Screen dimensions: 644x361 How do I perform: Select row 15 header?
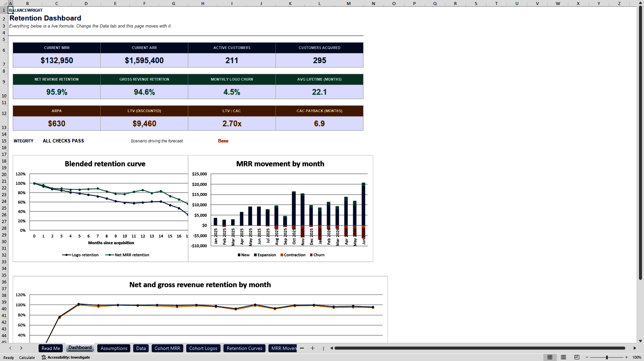coord(4,141)
